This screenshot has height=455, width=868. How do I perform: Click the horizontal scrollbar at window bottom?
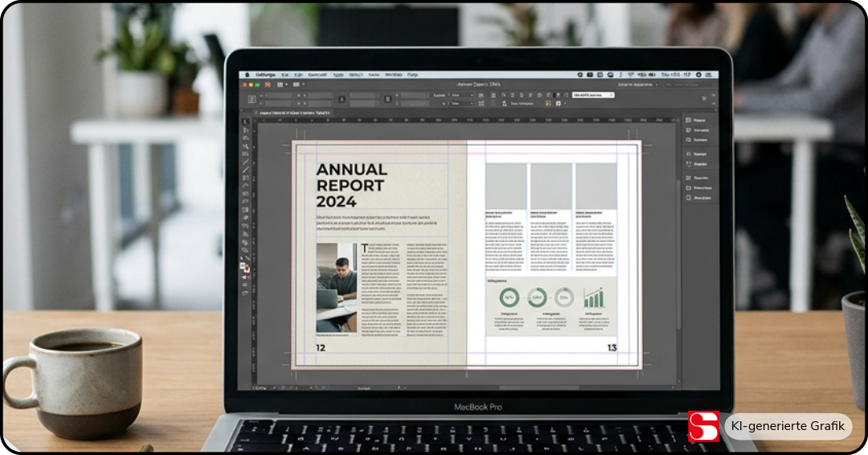pyautogui.click(x=540, y=388)
